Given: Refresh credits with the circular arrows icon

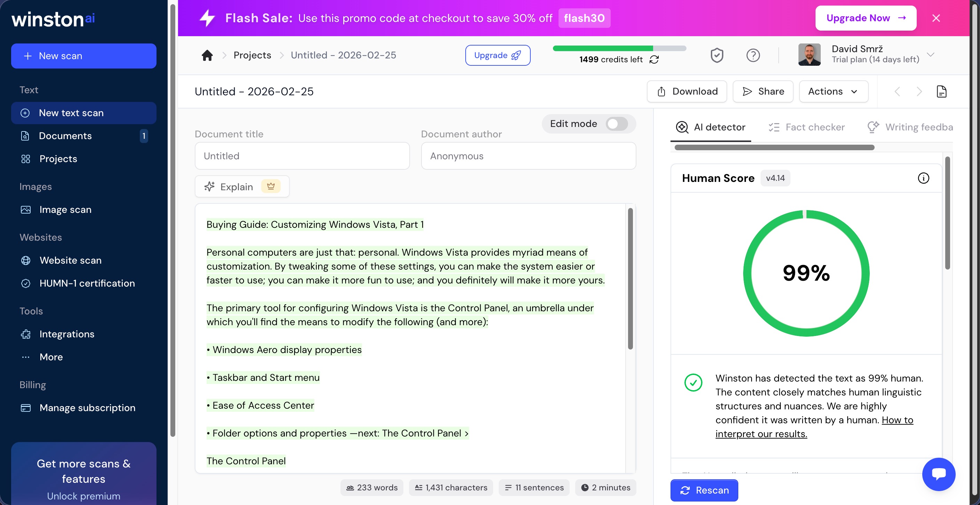Looking at the screenshot, I should [x=654, y=59].
